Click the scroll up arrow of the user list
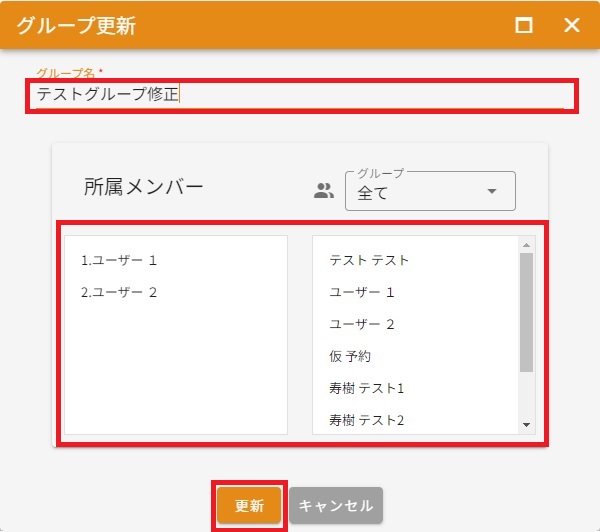Viewport: 600px width, 532px height. point(527,244)
